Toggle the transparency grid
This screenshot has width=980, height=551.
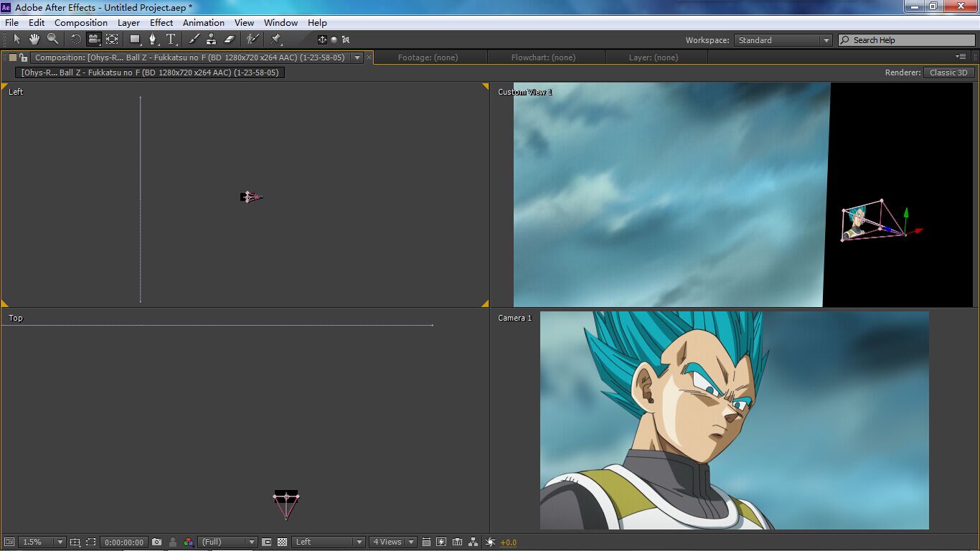[282, 542]
